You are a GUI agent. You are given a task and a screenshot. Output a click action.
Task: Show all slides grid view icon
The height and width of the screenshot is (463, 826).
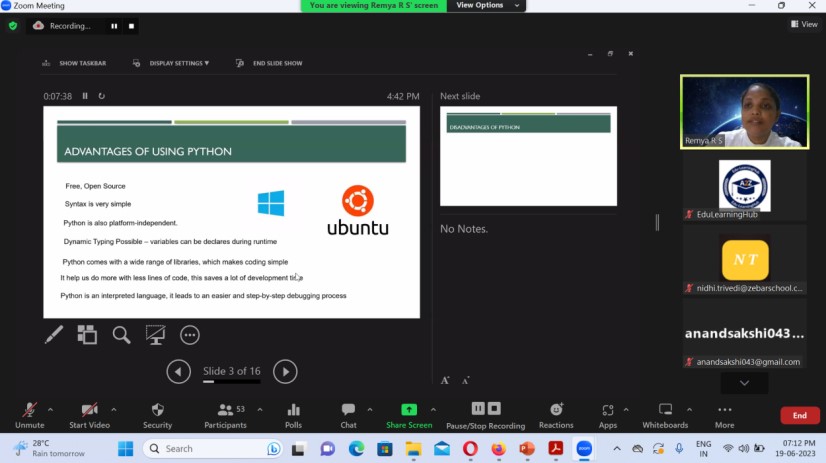(87, 335)
